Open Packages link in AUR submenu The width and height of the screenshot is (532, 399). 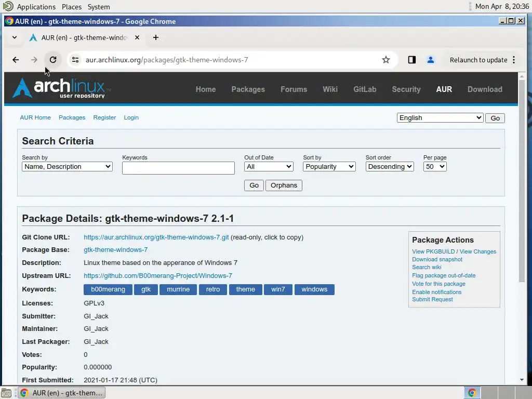pos(72,117)
